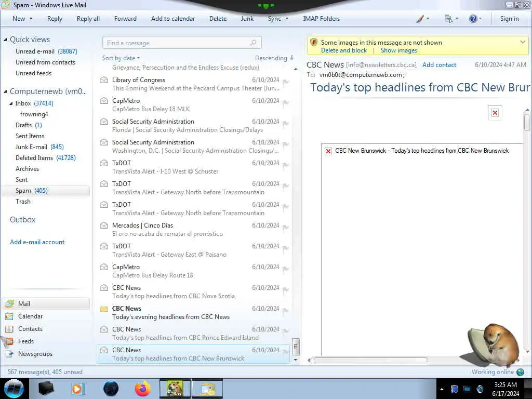Image resolution: width=532 pixels, height=399 pixels.
Task: Click envelope icon of Mercados | Cinco Días message
Action: [x=104, y=225]
